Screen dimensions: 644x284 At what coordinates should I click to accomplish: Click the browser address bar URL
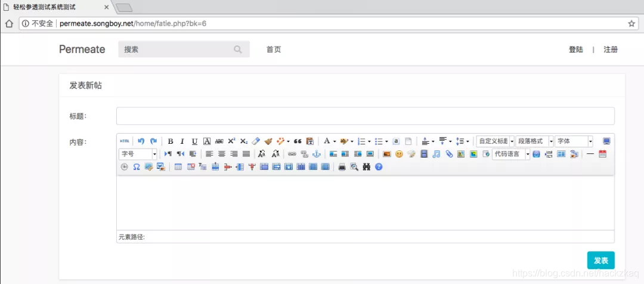coord(133,23)
